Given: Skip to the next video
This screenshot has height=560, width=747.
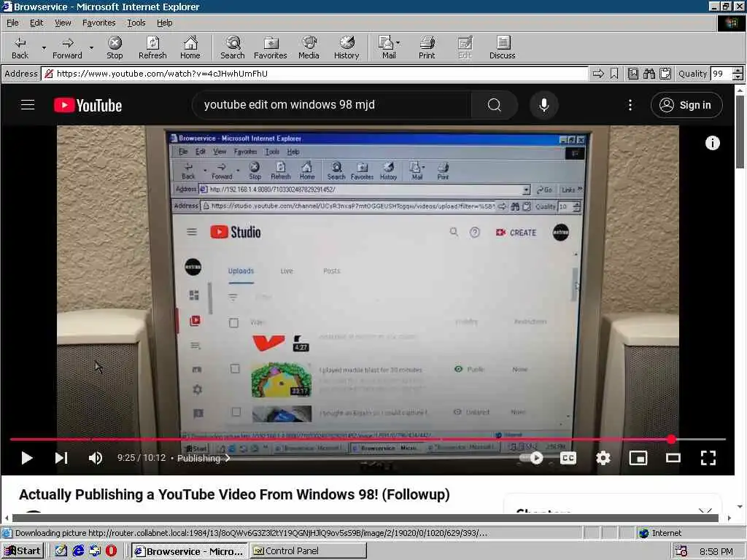Looking at the screenshot, I should [61, 458].
